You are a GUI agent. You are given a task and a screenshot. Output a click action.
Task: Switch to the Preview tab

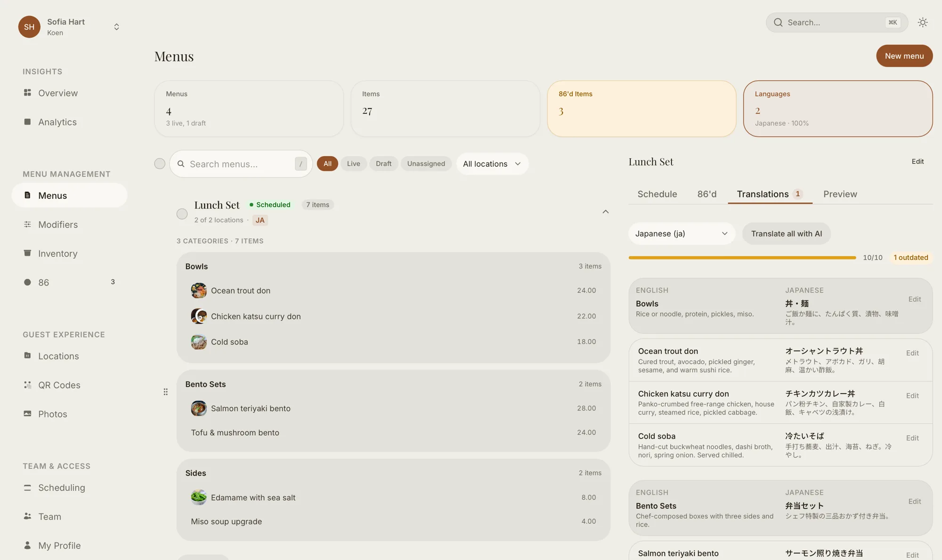(x=840, y=194)
